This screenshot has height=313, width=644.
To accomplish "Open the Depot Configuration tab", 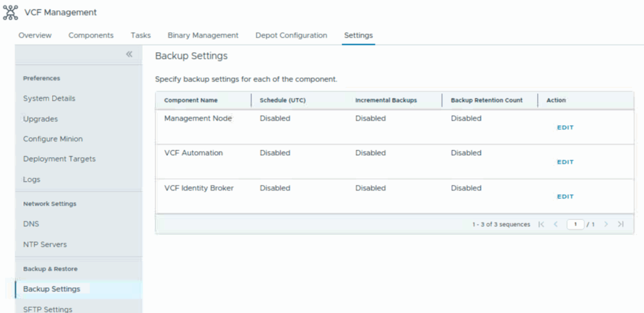I will (x=291, y=35).
